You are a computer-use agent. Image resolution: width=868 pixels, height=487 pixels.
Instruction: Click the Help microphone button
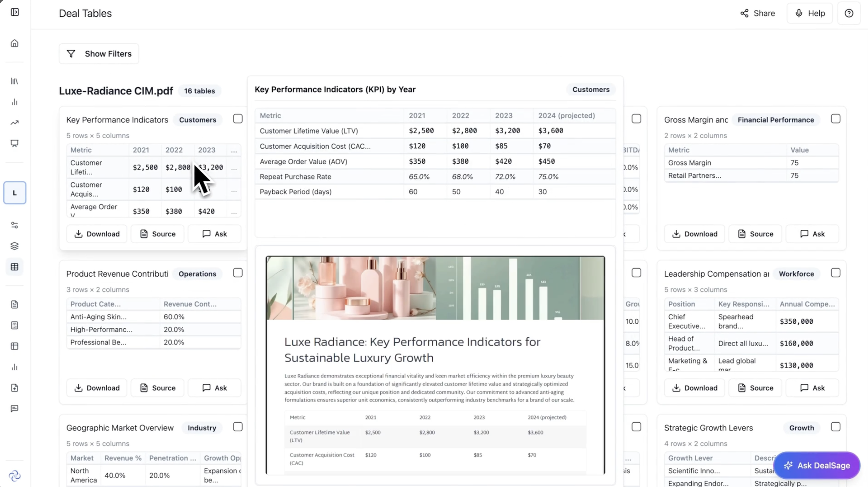809,13
